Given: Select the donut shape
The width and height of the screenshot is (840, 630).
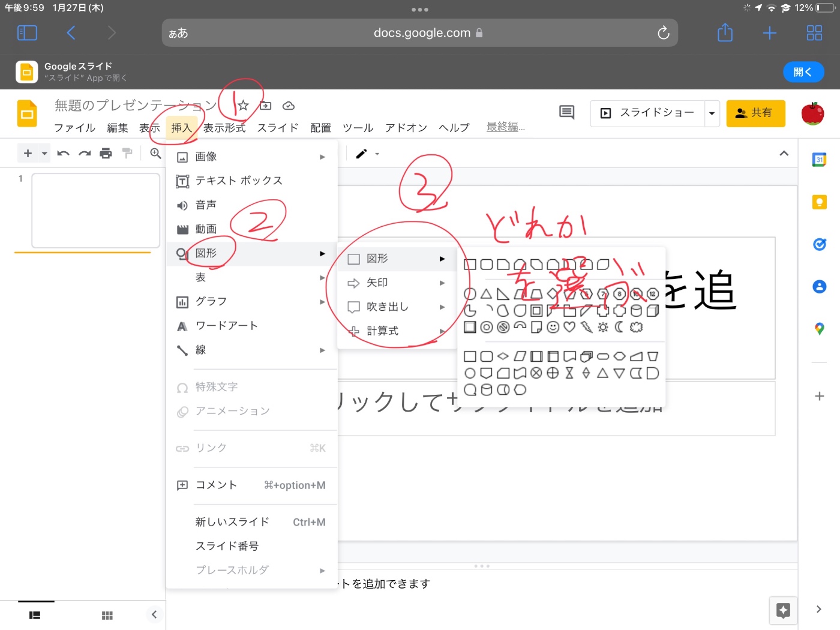Looking at the screenshot, I should pos(487,327).
